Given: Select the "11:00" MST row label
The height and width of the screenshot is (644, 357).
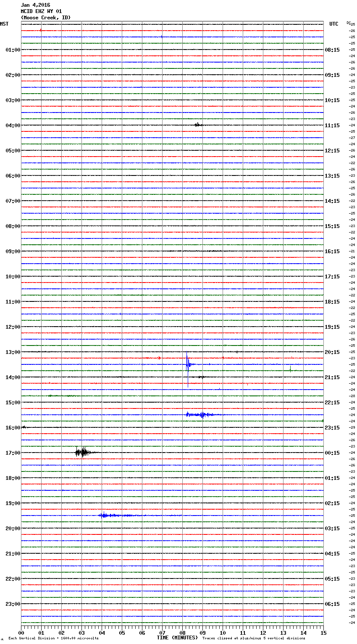Looking at the screenshot, I should (13, 302).
